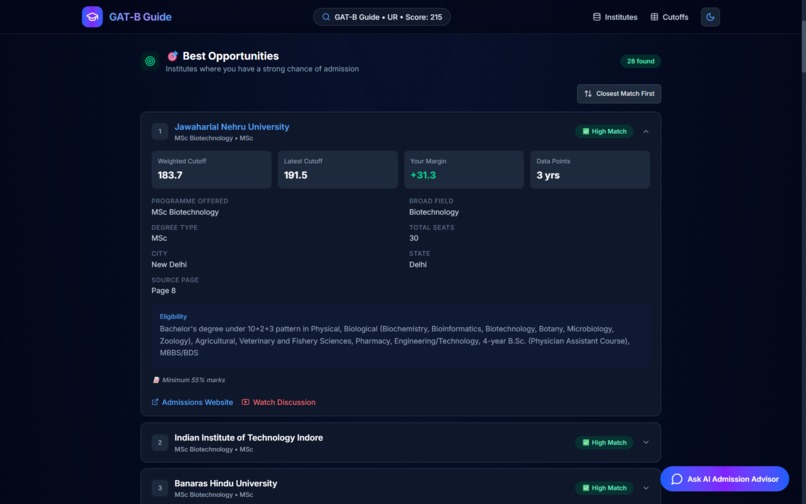This screenshot has width=806, height=504.
Task: Select Weighted Cutoff 183.7 card
Action: (x=211, y=169)
